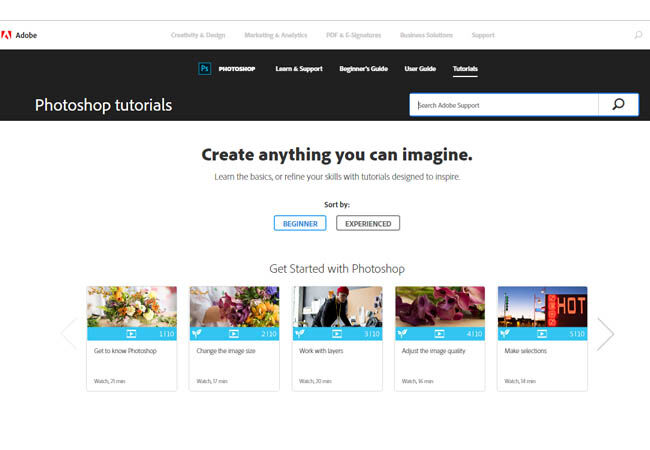Go to next tutorials with right arrow
The image size is (650, 450).
(606, 334)
